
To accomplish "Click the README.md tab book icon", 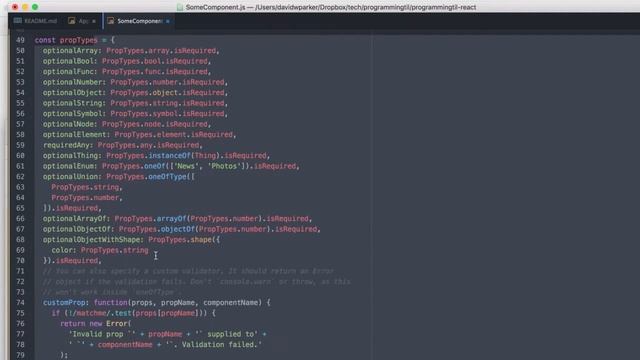I will pyautogui.click(x=18, y=21).
